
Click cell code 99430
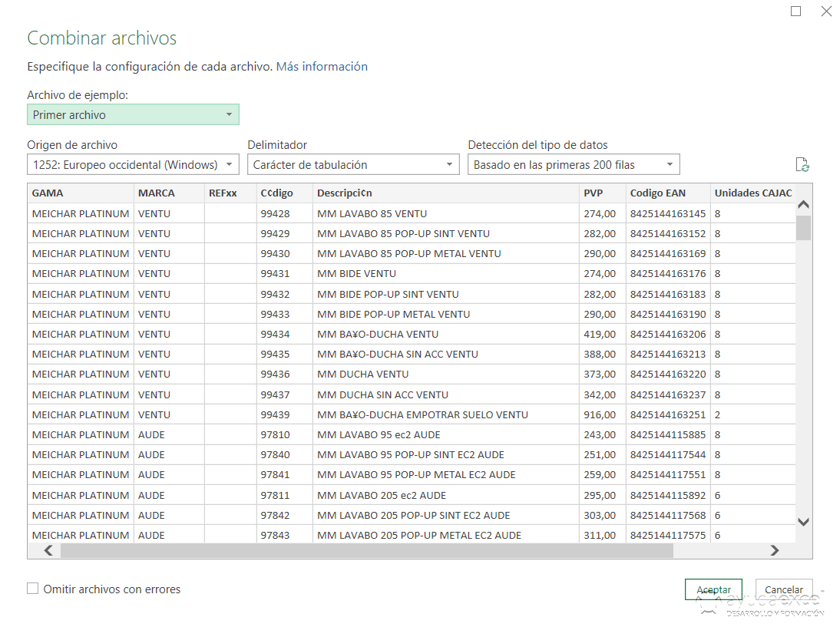pos(284,254)
